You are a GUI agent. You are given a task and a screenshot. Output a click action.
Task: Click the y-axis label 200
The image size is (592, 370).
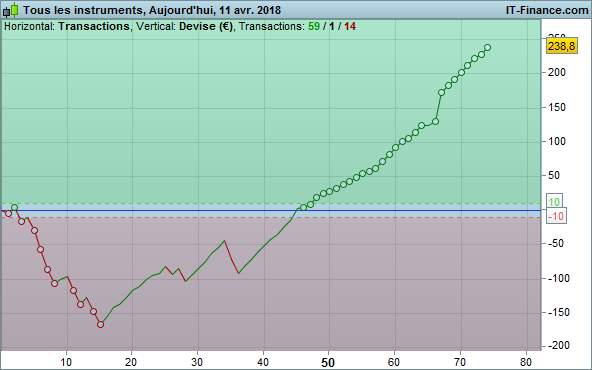coord(557,72)
